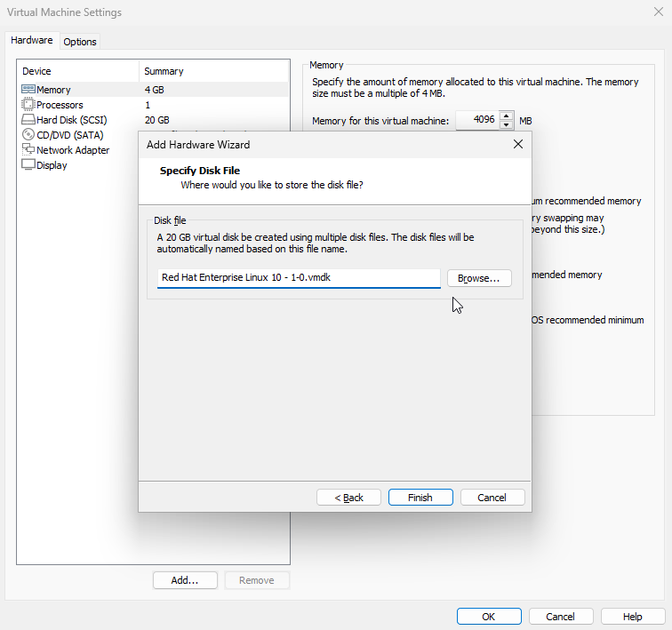The width and height of the screenshot is (672, 630).
Task: Switch to the Options tab
Action: (x=80, y=42)
